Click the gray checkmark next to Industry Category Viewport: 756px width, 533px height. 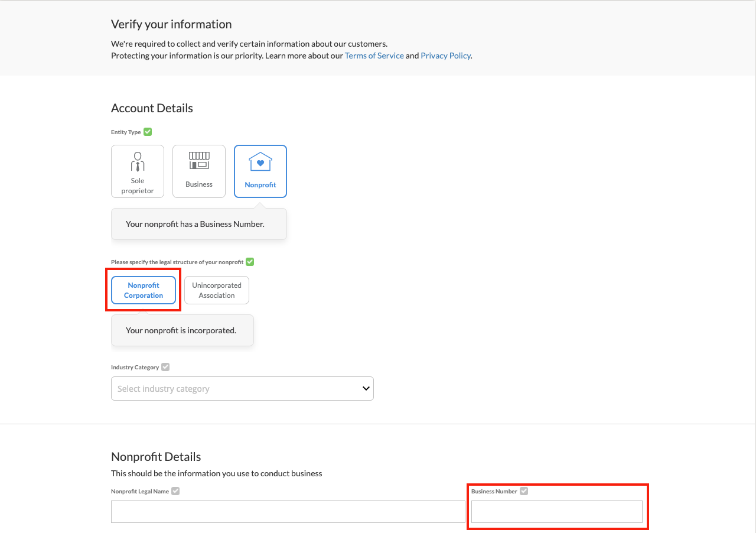[x=165, y=367]
